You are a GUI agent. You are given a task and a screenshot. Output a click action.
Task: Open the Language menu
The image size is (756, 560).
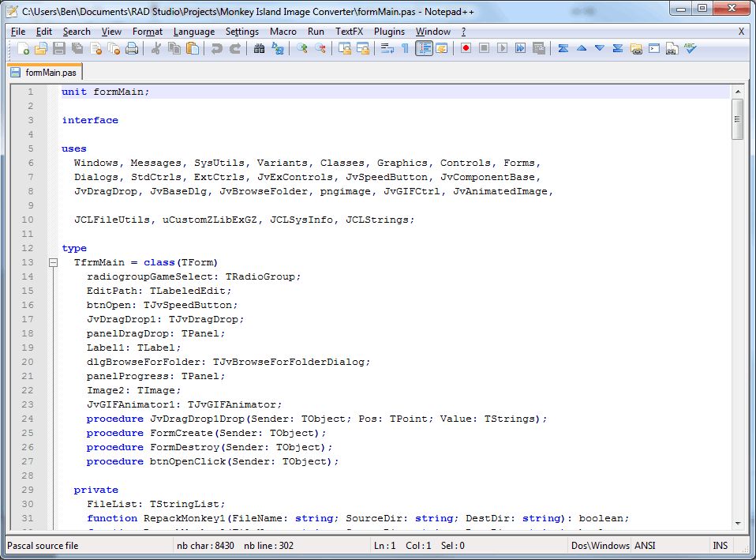click(x=194, y=32)
